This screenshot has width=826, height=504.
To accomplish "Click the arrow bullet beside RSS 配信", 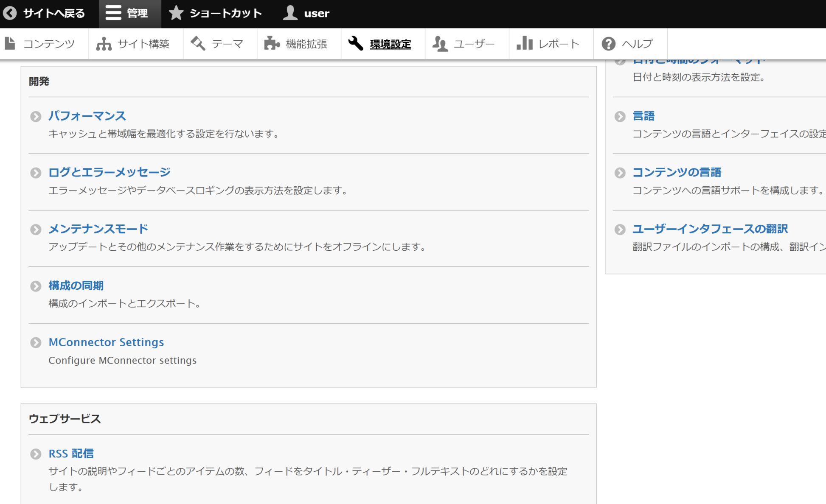I will click(x=36, y=454).
